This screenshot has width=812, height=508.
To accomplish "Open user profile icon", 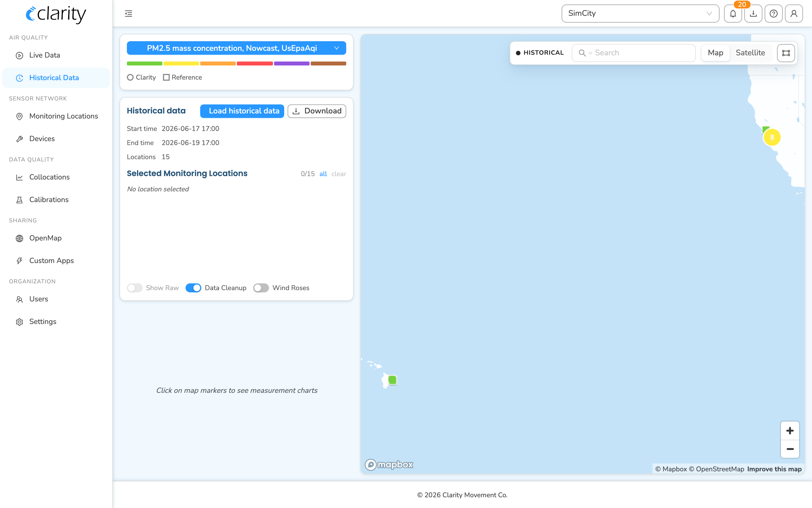I will coord(794,14).
